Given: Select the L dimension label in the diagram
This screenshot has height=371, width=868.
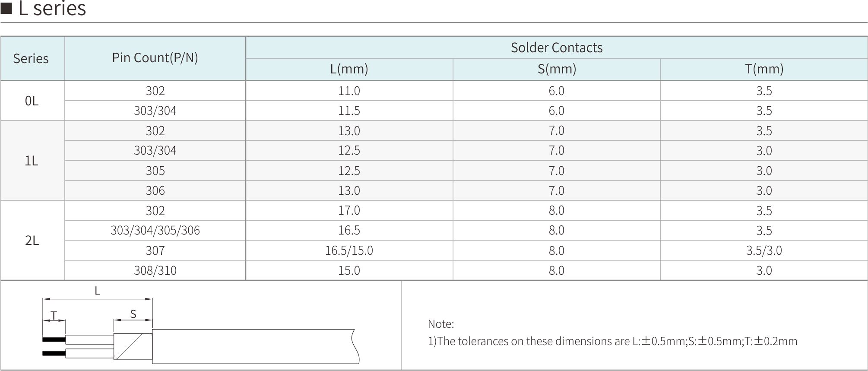Looking at the screenshot, I should tap(98, 291).
